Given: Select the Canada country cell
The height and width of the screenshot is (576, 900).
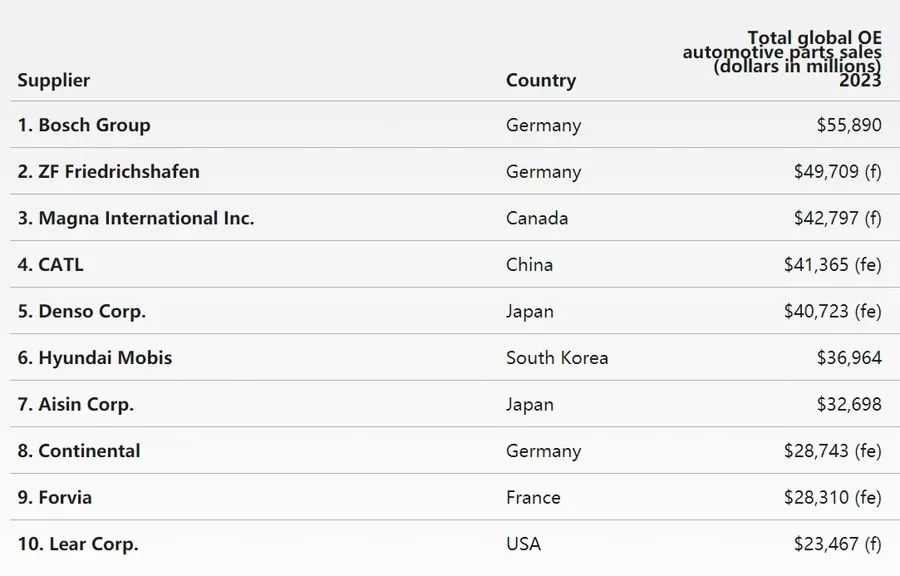Looking at the screenshot, I should [x=537, y=218].
